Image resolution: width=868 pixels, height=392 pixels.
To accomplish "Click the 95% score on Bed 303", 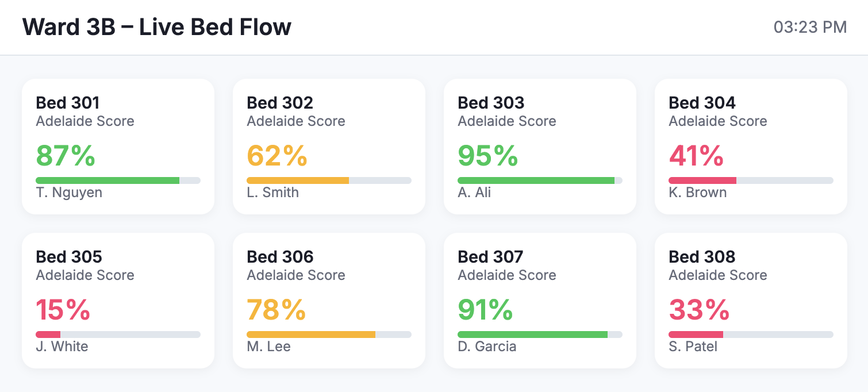I will pyautogui.click(x=488, y=156).
